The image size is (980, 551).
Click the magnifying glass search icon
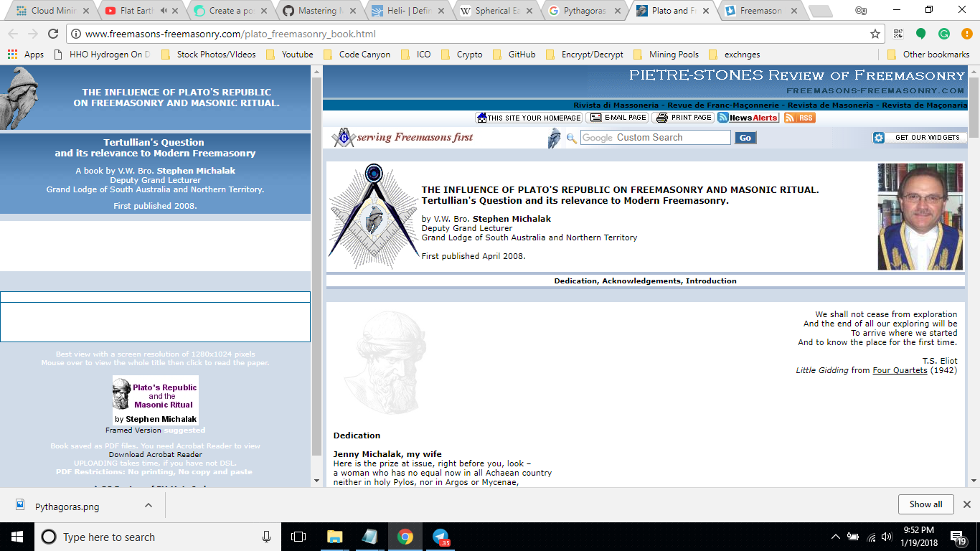point(572,138)
